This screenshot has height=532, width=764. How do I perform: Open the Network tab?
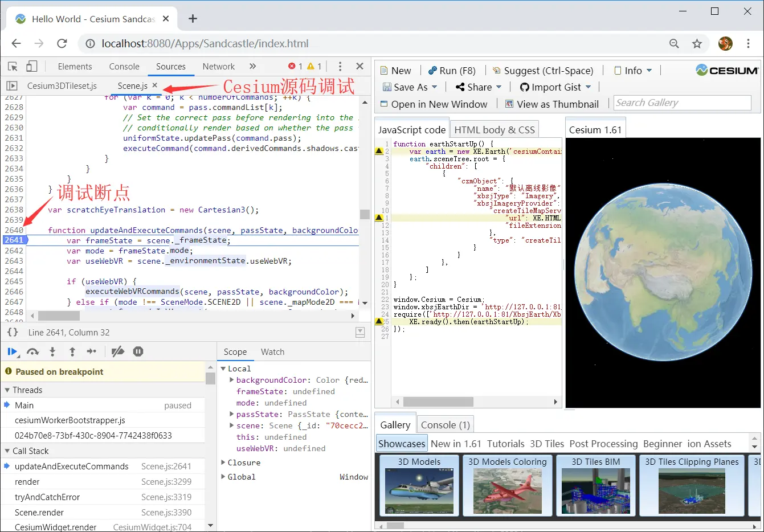coord(219,67)
